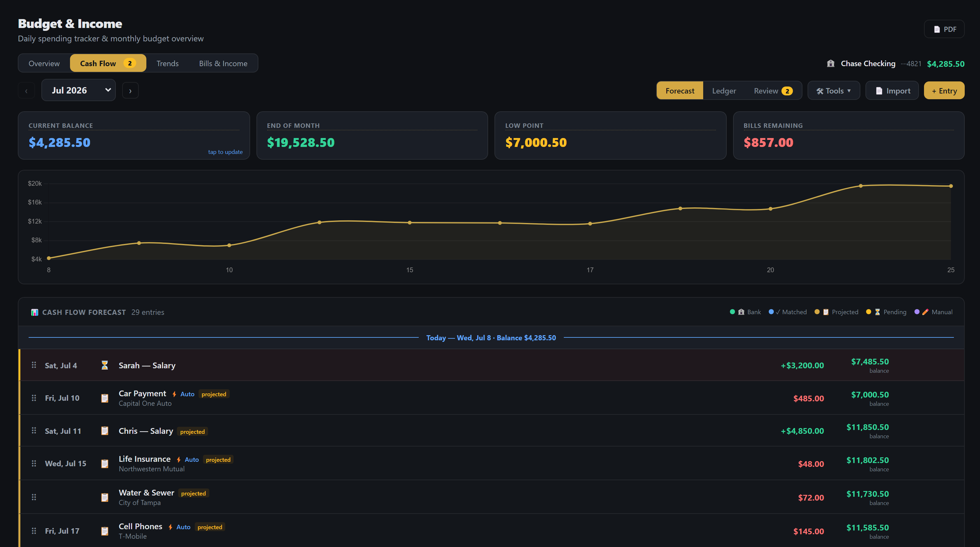The width and height of the screenshot is (980, 547).
Task: Click the $485.00 Car Payment amount
Action: tap(808, 399)
